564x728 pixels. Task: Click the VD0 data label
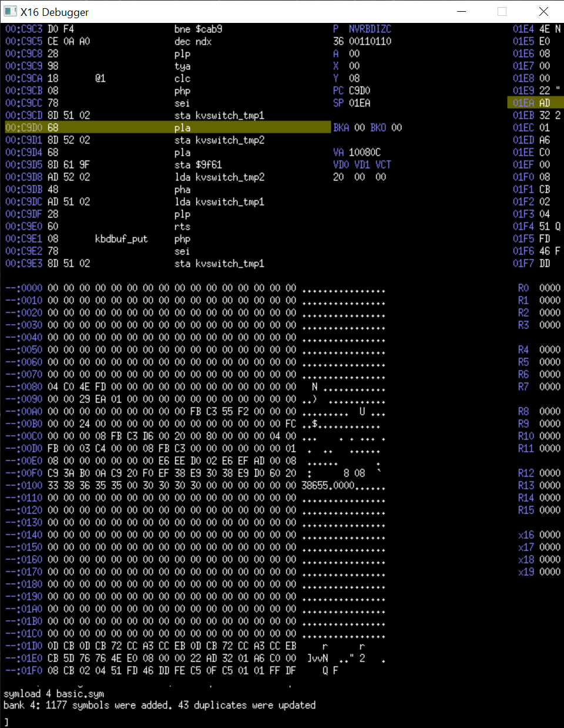341,165
